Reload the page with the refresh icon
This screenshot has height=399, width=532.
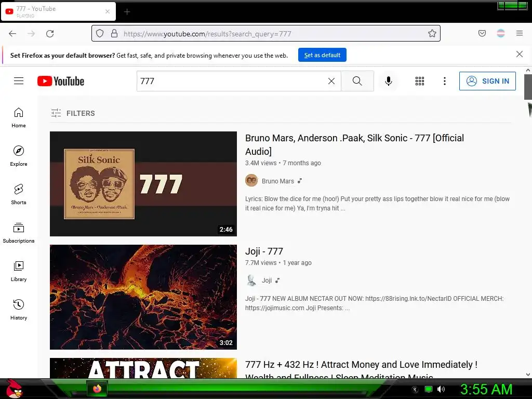50,34
